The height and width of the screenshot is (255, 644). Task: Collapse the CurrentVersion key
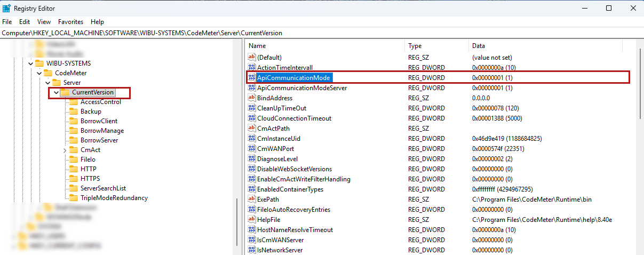click(56, 92)
